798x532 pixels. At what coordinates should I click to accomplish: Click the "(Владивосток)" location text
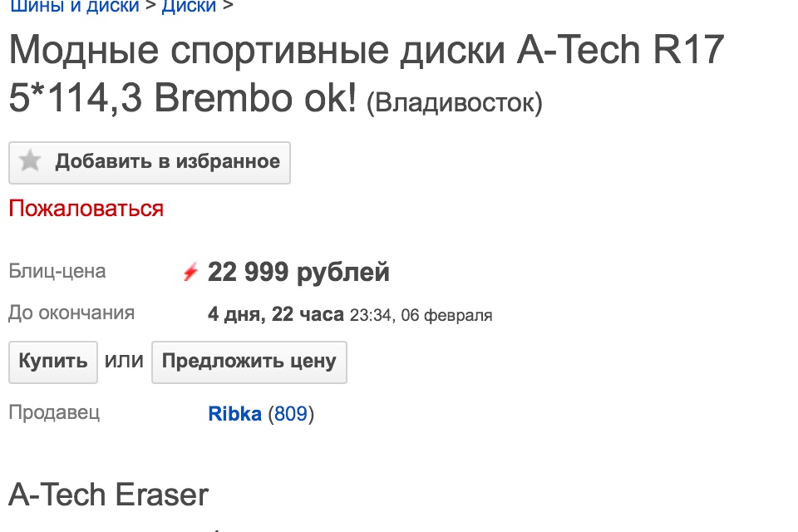click(454, 103)
